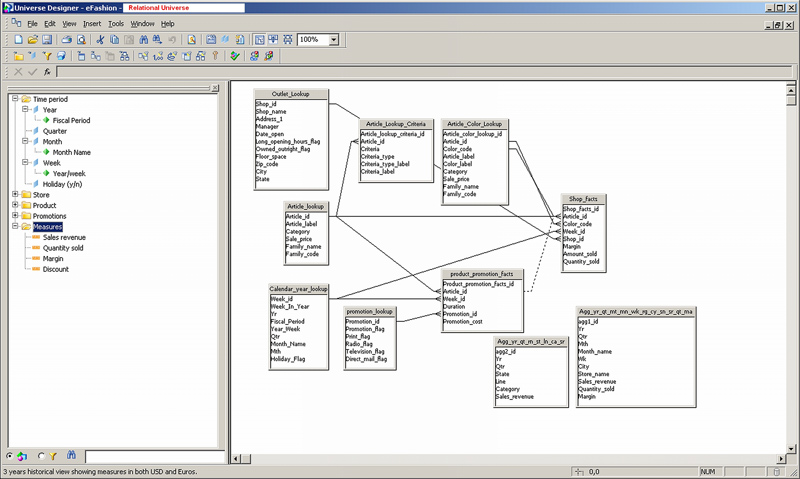Image resolution: width=800 pixels, height=479 pixels.
Task: Click the horizontal scrollbar right arrow
Action: point(781,459)
